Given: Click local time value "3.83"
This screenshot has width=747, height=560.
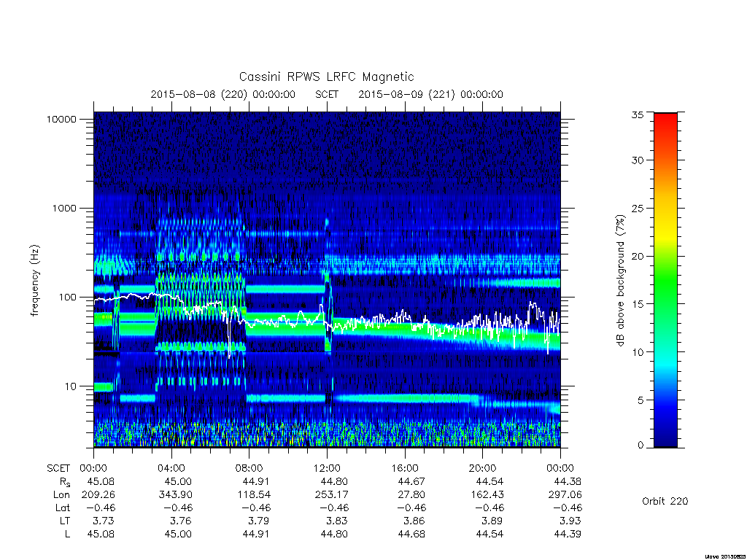Looking at the screenshot, I should [337, 521].
